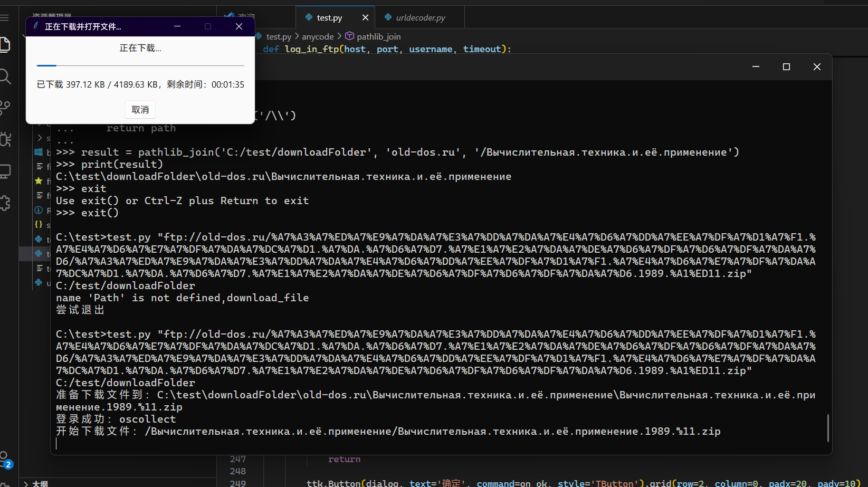This screenshot has height=487, width=868.
Task: Open Remote Explorer view in activity bar
Action: coord(5,171)
